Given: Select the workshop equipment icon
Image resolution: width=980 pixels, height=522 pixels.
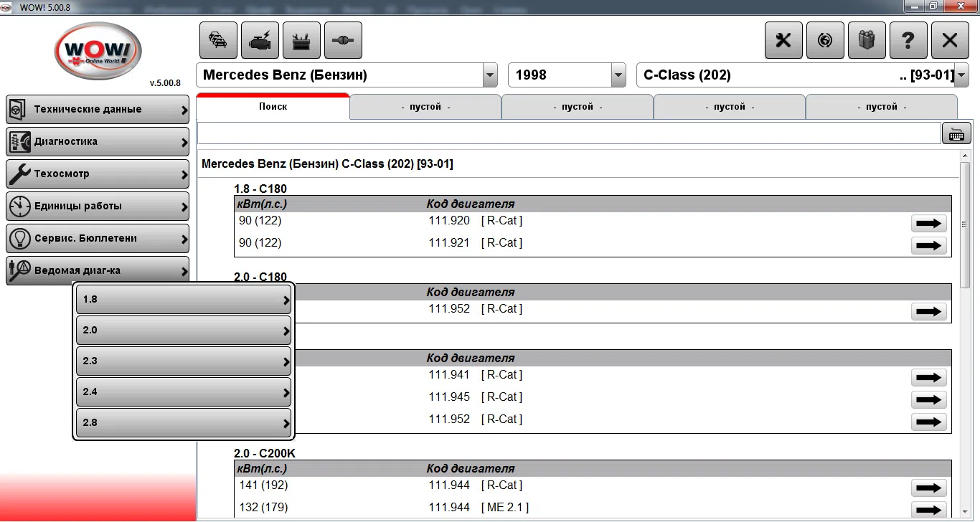Looking at the screenshot, I should 301,39.
